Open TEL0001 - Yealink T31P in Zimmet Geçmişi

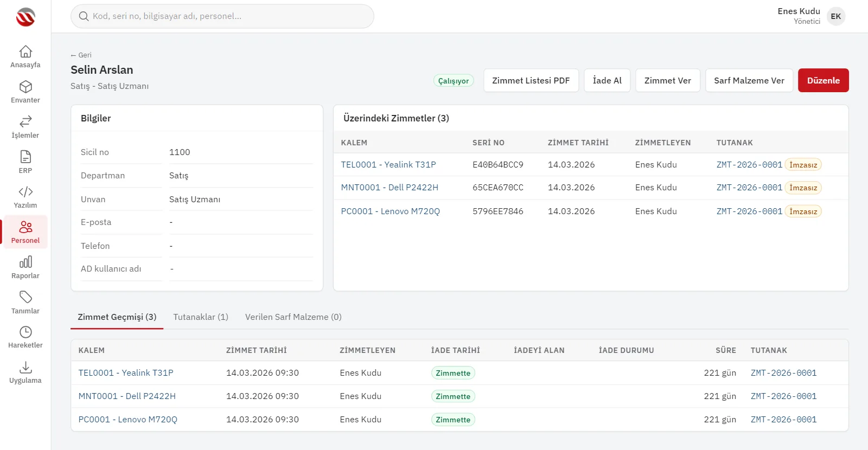tap(126, 373)
